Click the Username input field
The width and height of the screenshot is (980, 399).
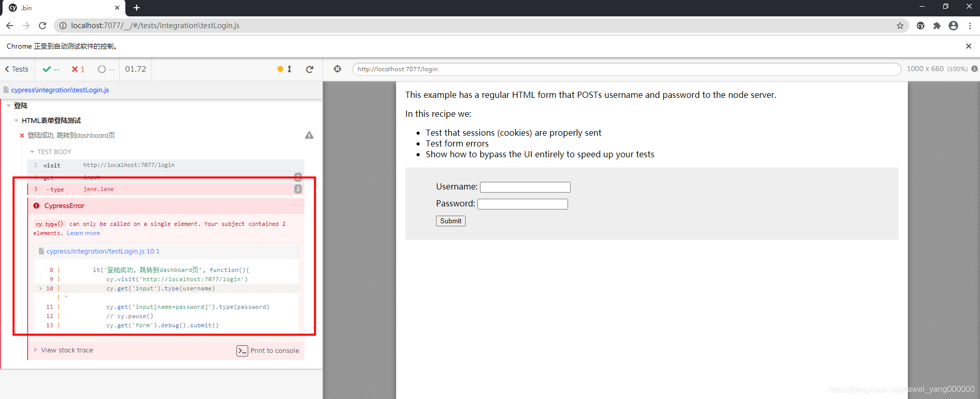coord(525,187)
